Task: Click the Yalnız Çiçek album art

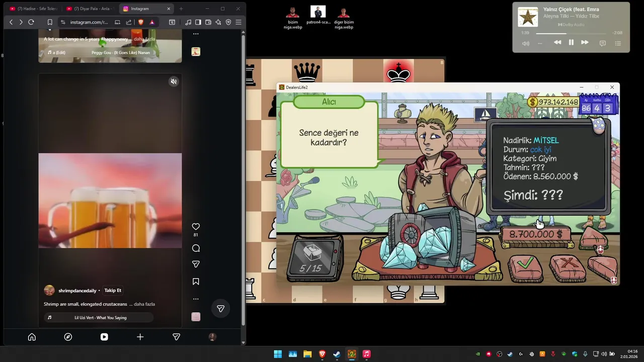Action: pos(528,17)
